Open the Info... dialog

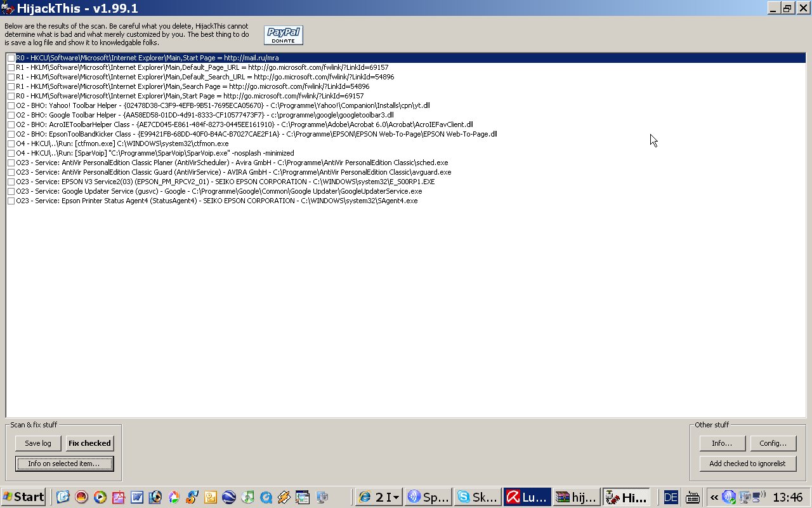coord(723,443)
